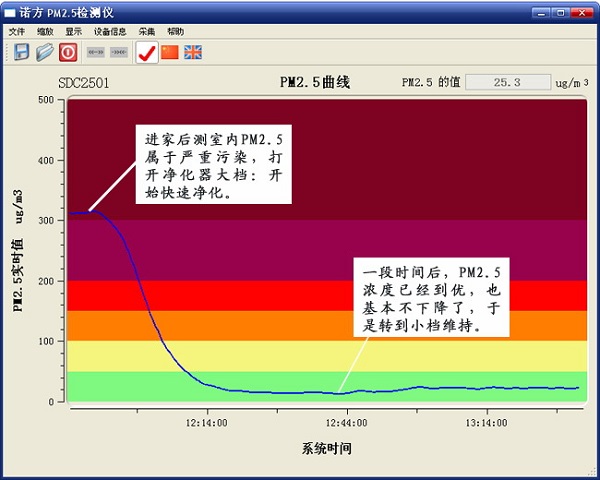Viewport: 600px width, 480px height.
Task: Click the PM2.5曲线 chart title
Action: [x=315, y=82]
